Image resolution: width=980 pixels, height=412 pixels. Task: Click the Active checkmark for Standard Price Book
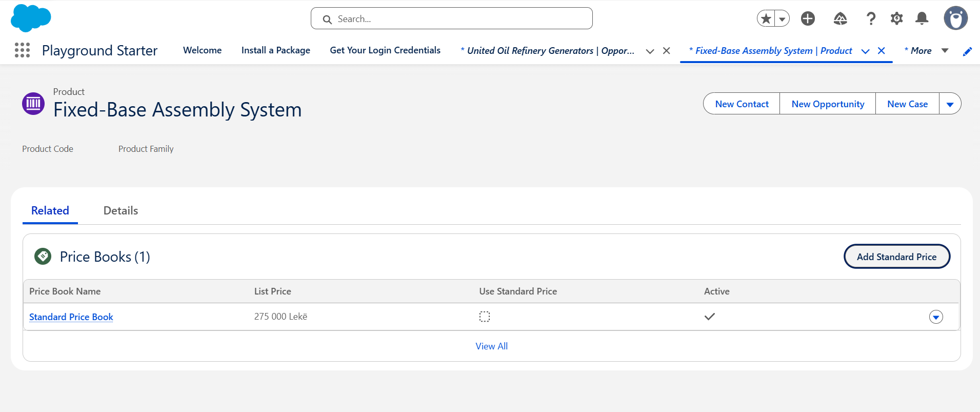[x=710, y=317]
